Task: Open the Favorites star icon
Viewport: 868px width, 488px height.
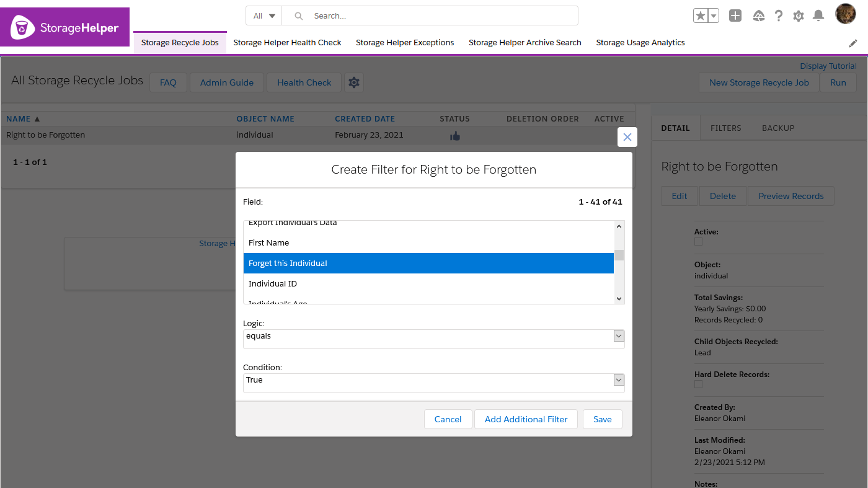Action: click(x=700, y=16)
